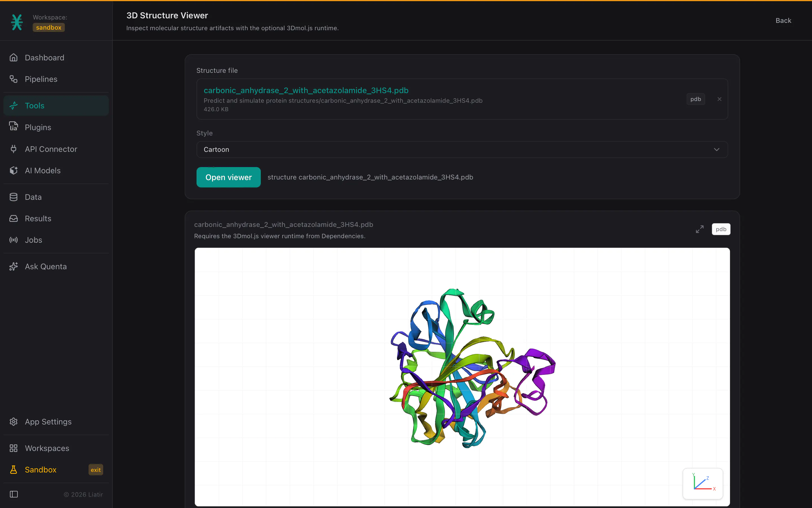The height and width of the screenshot is (508, 812).
Task: Click the 3Dmol.js runtime requirement note
Action: point(279,236)
